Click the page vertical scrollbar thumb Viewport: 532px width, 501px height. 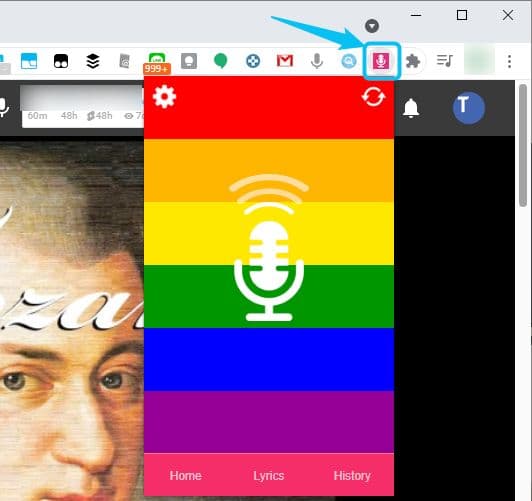(x=523, y=145)
